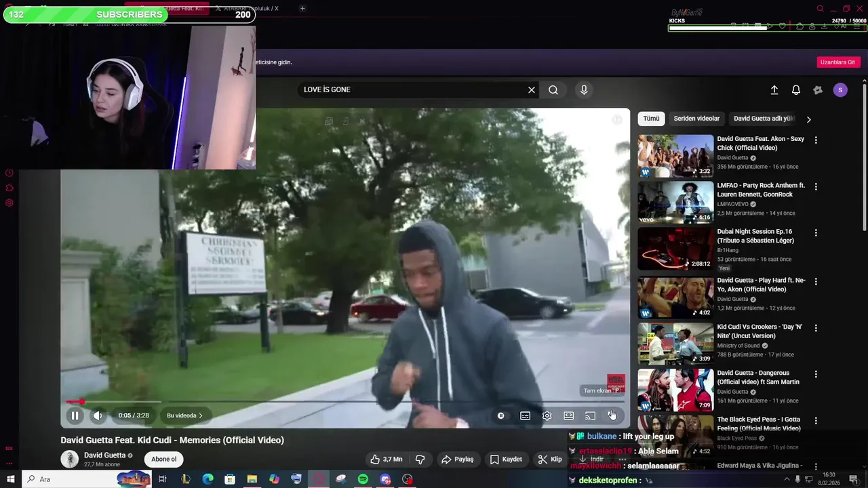Open Microsoft Store from the taskbar
The height and width of the screenshot is (488, 868).
pos(230,479)
